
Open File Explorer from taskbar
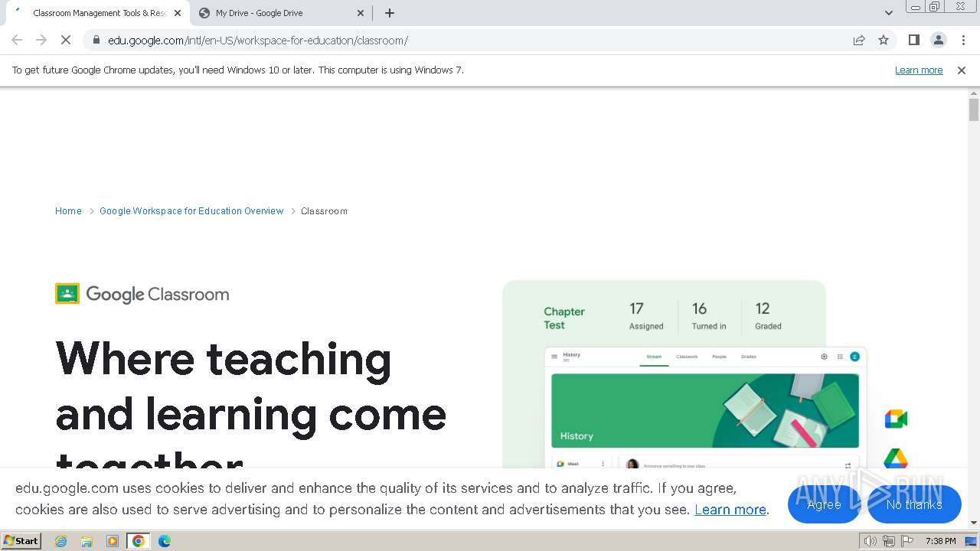(87, 541)
